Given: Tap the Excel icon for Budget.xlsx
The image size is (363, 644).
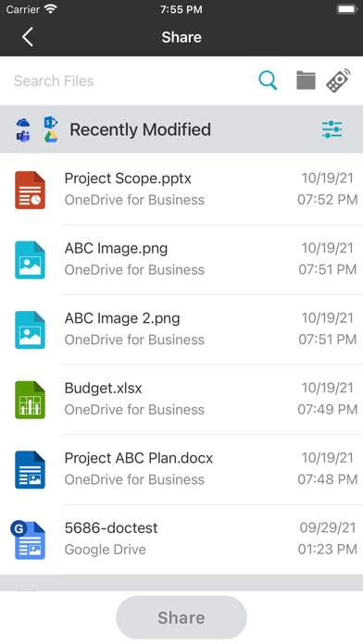Looking at the screenshot, I should click(x=30, y=400).
